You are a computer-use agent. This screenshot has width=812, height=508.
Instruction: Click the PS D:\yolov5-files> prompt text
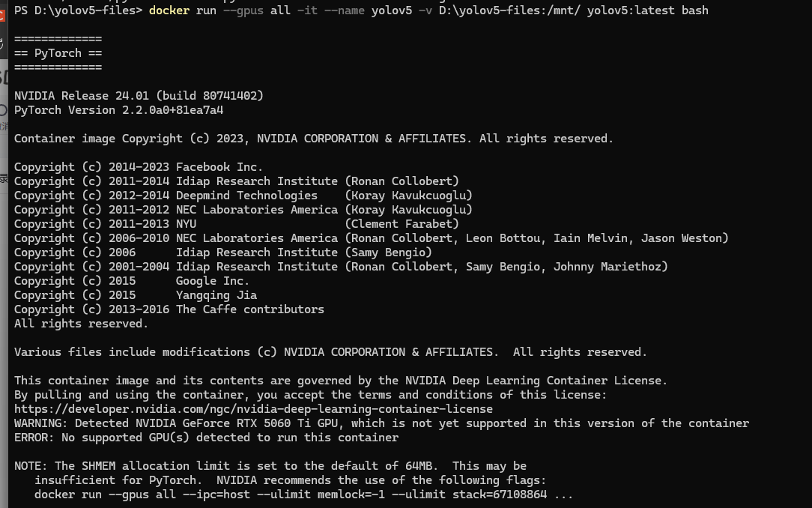point(78,10)
